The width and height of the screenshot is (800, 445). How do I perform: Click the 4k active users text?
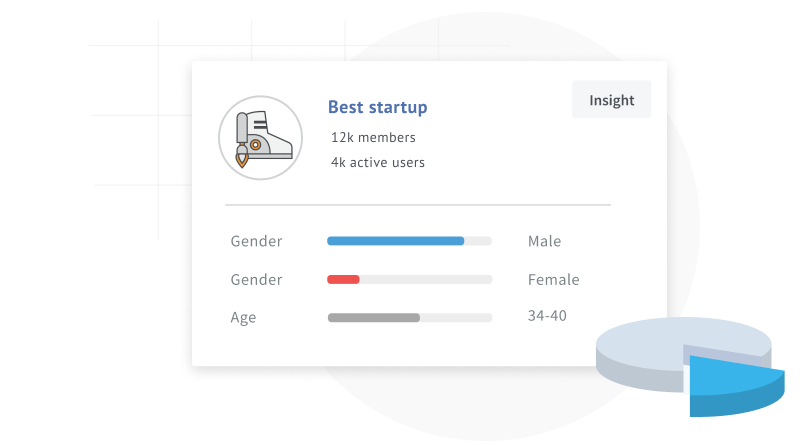tap(377, 162)
